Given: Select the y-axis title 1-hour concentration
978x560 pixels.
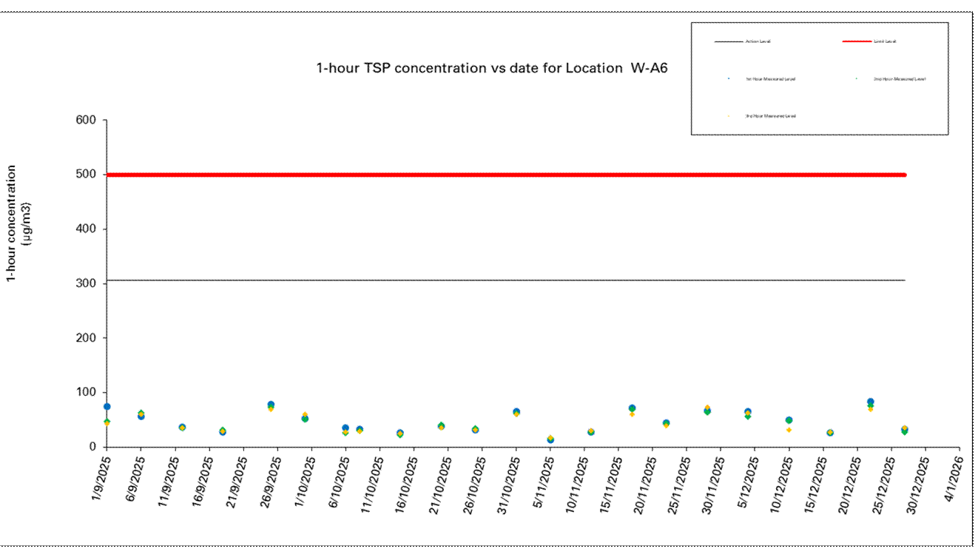Looking at the screenshot, I should (19, 223).
